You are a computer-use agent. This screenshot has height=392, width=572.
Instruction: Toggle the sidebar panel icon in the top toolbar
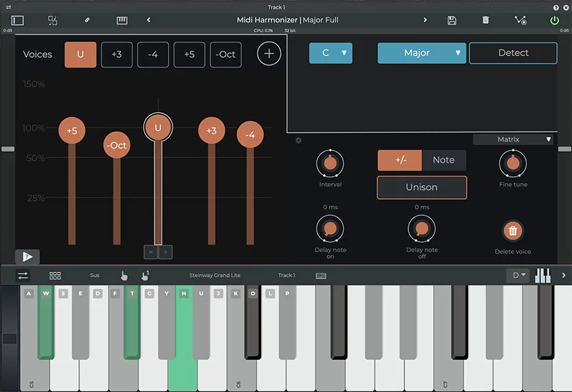coord(17,21)
